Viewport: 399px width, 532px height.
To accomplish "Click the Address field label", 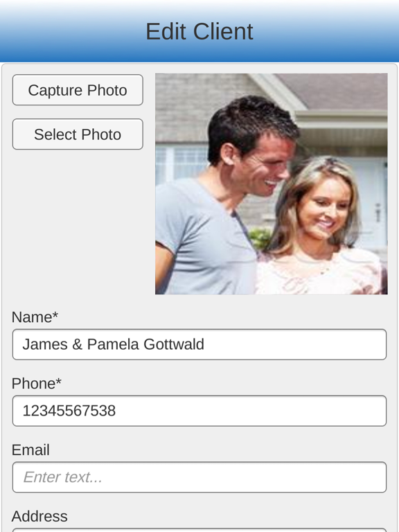I will (39, 516).
